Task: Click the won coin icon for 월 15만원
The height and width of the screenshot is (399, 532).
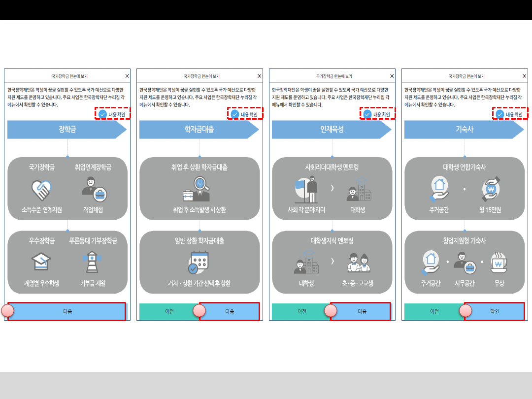Action: point(491,189)
